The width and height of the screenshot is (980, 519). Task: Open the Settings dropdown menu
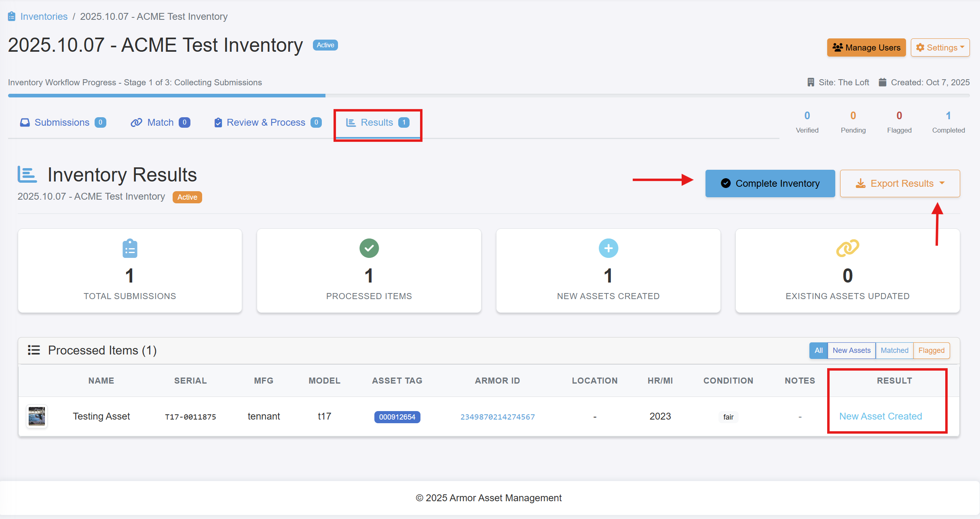coord(940,48)
